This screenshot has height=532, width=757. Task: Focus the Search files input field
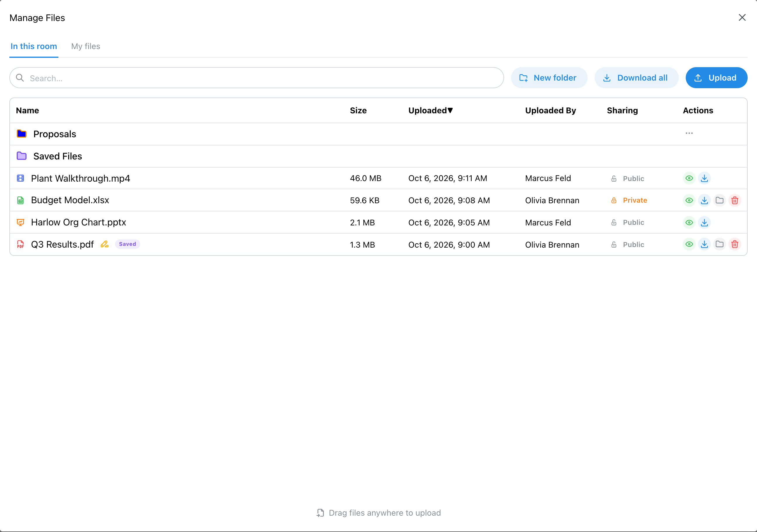click(x=256, y=78)
